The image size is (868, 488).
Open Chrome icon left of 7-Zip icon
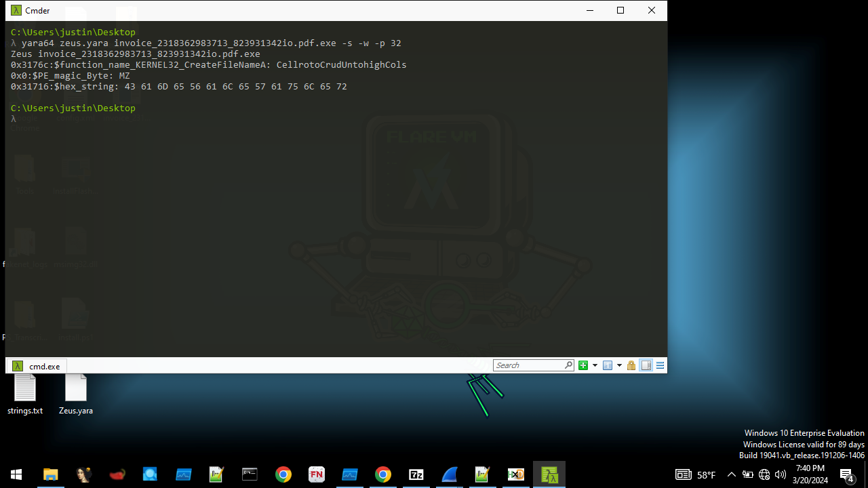tap(382, 474)
